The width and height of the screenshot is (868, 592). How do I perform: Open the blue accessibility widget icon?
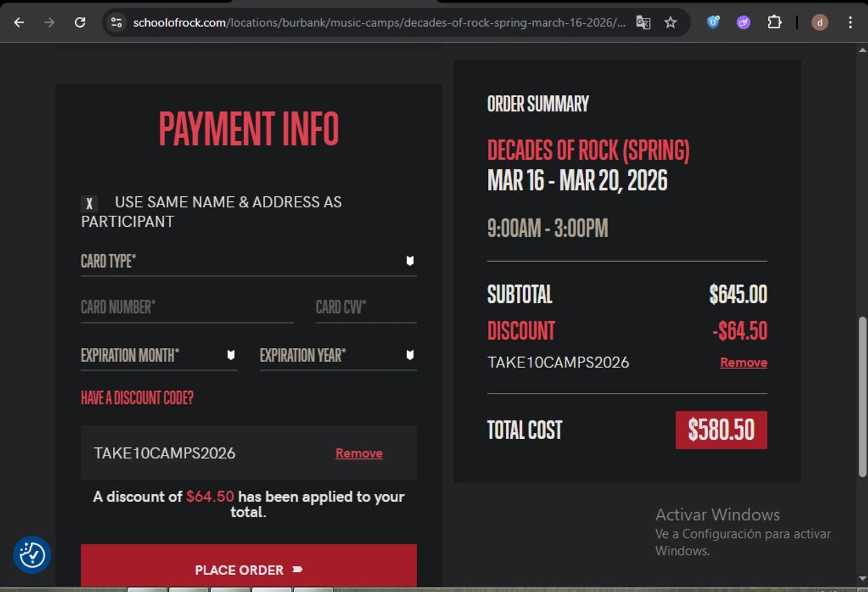point(32,555)
